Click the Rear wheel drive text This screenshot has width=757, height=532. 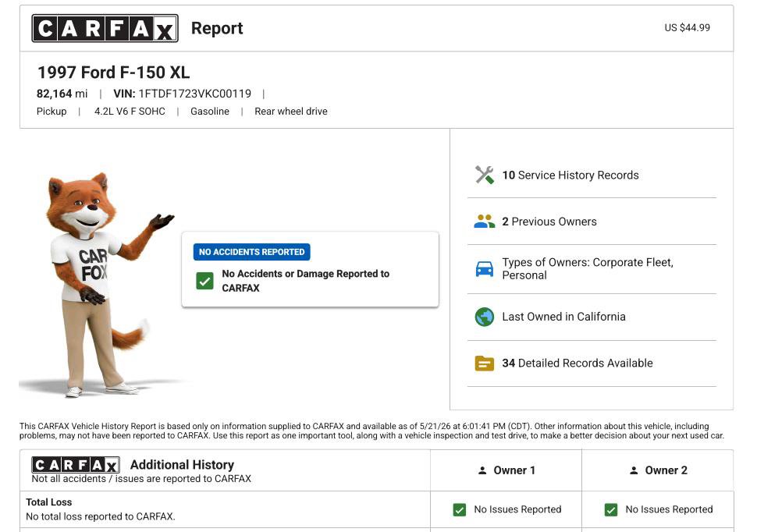click(x=290, y=112)
